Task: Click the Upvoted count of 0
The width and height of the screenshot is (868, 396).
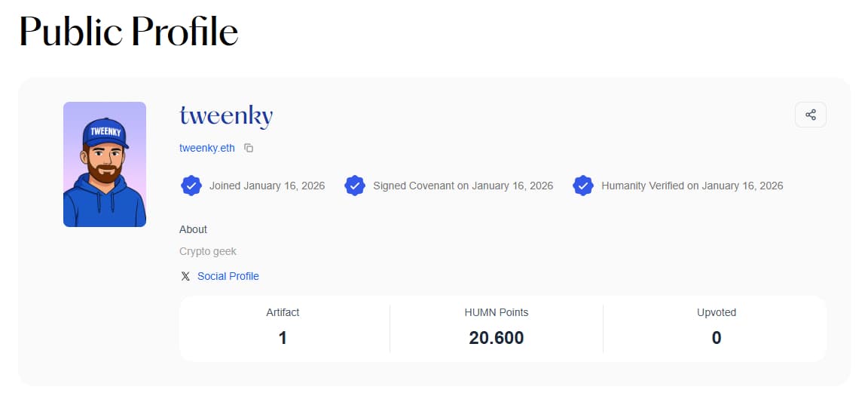Action: (x=716, y=338)
